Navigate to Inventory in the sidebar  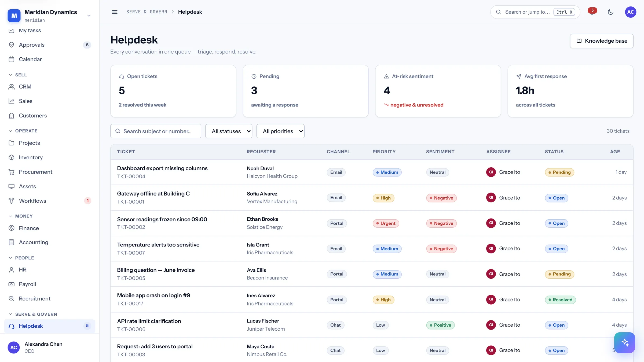(x=50, y=157)
